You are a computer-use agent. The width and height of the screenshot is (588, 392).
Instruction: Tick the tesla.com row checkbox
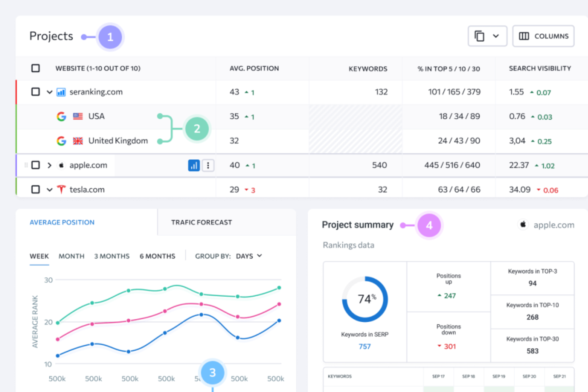(x=36, y=189)
